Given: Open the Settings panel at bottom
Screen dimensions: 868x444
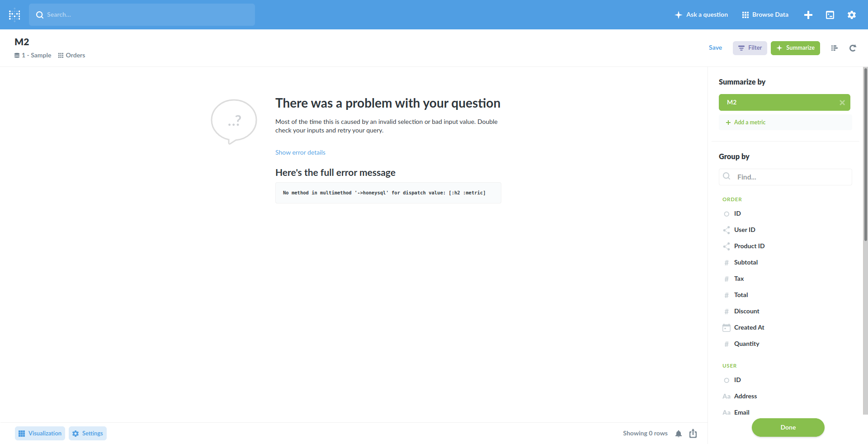Looking at the screenshot, I should click(x=87, y=433).
